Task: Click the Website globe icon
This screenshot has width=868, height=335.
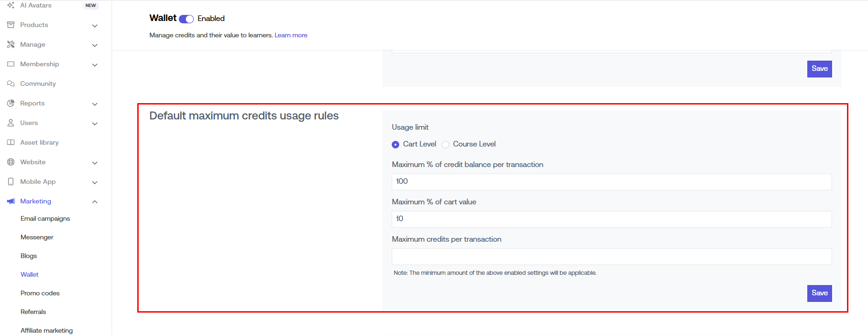Action: pos(11,162)
